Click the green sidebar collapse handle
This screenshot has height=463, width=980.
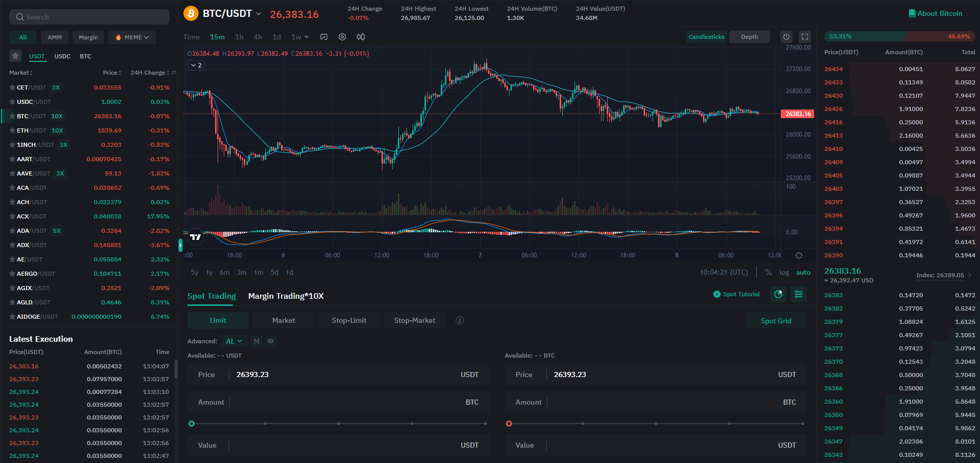180,245
